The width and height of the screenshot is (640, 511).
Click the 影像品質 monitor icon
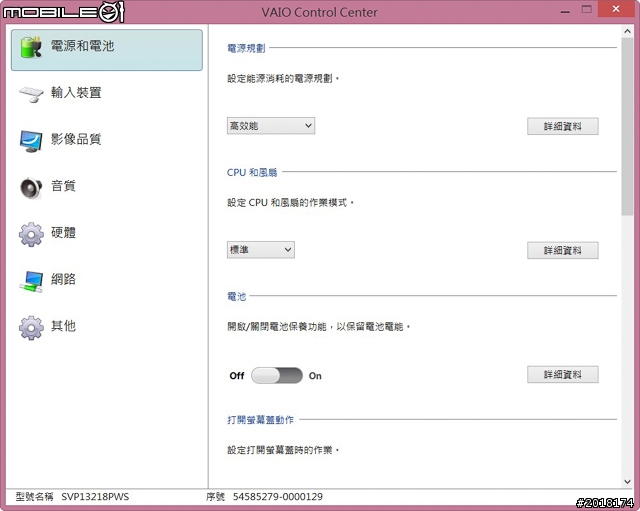31,141
